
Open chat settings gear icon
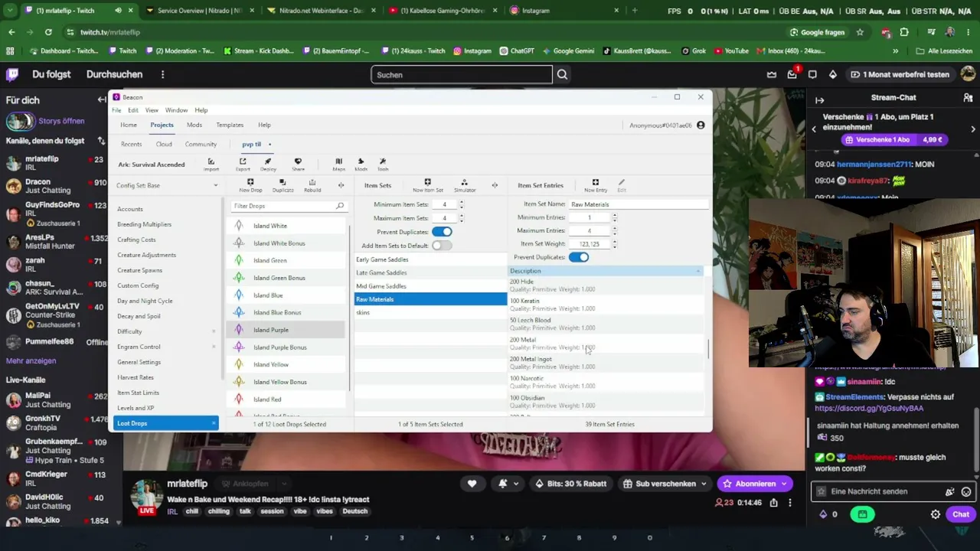click(x=936, y=514)
